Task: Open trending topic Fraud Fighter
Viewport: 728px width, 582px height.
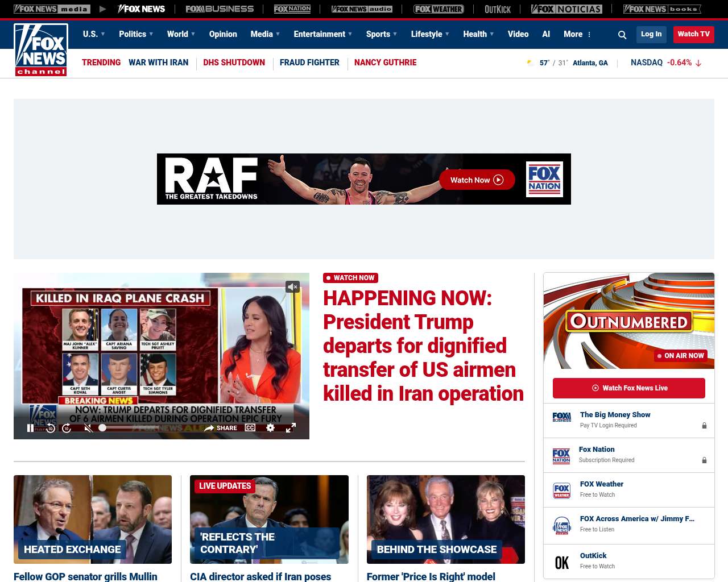Action: [309, 63]
